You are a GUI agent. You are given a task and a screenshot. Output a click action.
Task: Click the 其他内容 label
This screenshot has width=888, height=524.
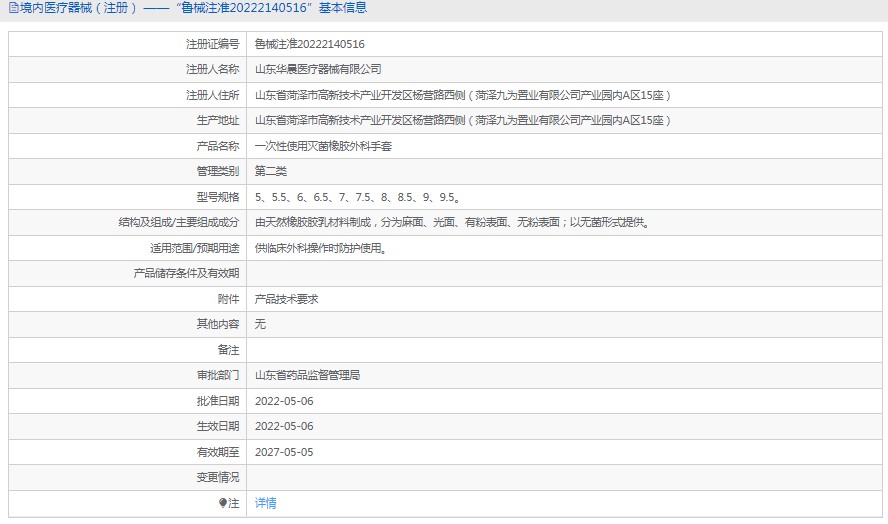click(x=218, y=324)
